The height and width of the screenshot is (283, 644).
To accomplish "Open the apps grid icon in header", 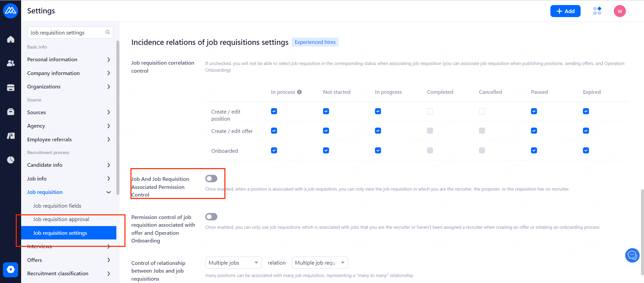I will pos(597,11).
